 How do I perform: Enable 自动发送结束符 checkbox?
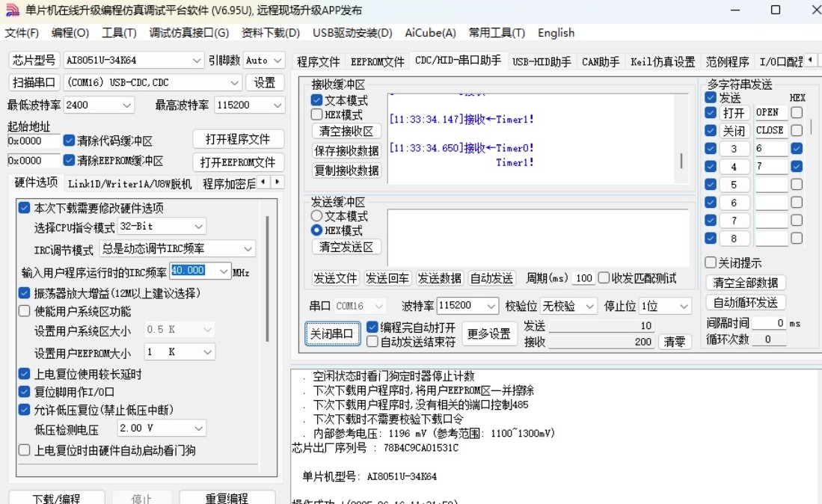tap(372, 342)
